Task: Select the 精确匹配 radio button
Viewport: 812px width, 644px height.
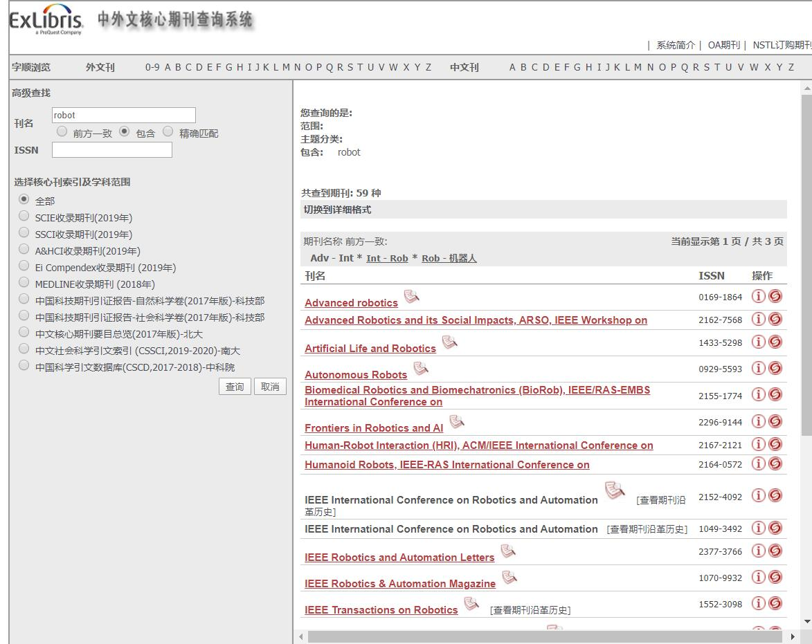Action: click(168, 131)
